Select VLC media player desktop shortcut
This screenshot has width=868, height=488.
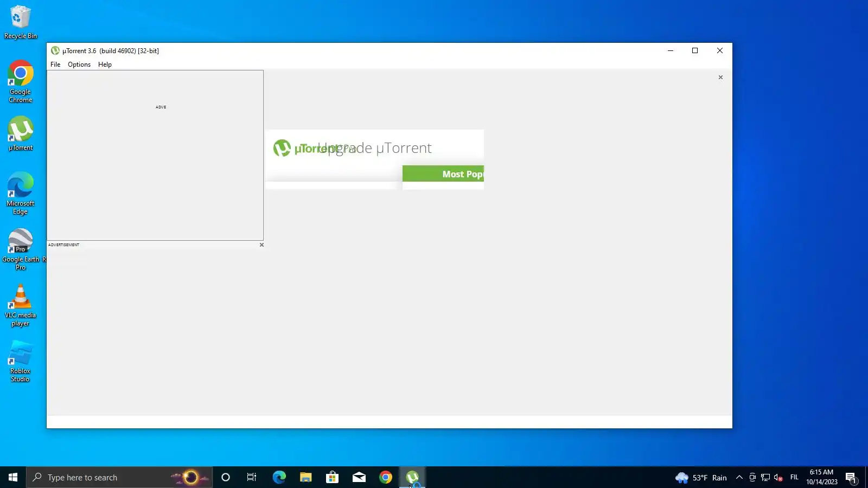21,305
